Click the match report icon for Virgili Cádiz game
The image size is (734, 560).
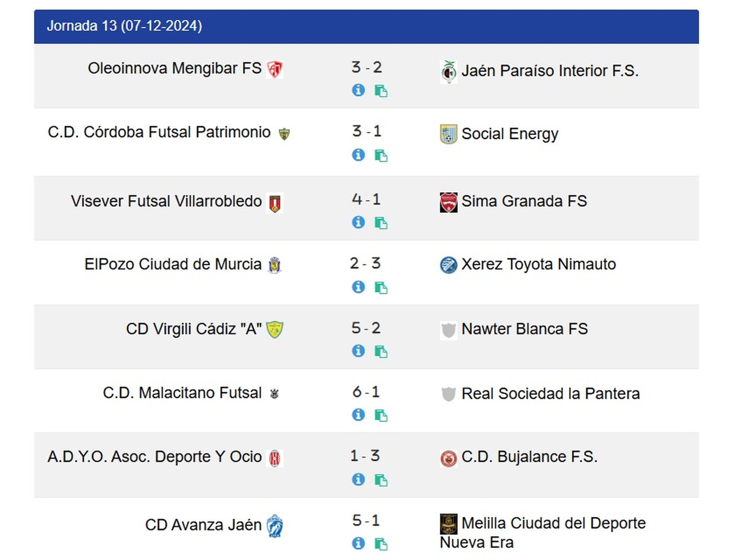(x=382, y=352)
